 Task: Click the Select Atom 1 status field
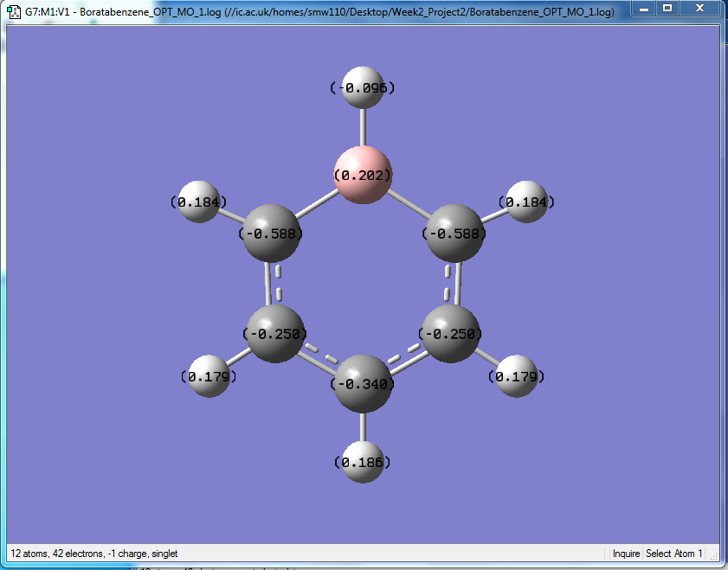[673, 554]
